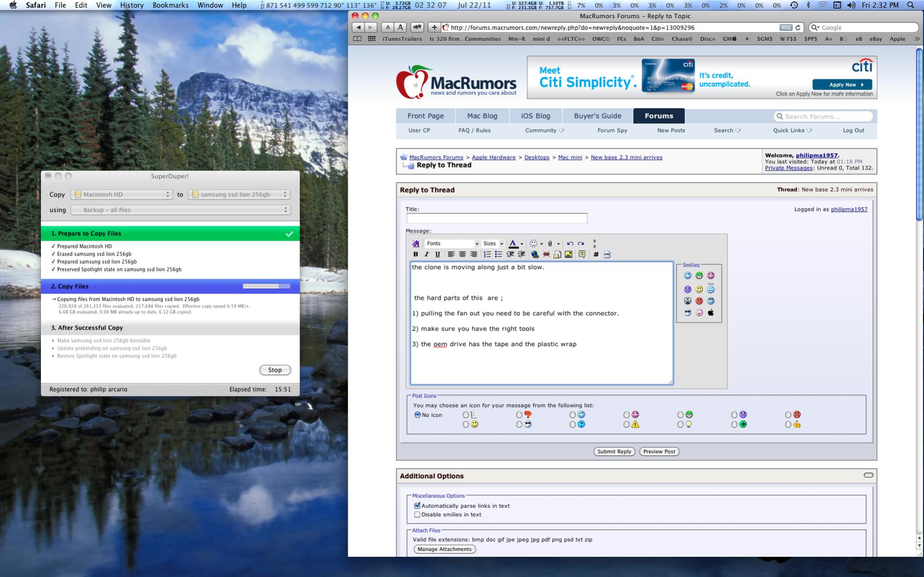Open the Buyer's Guide tab
Screen dimensions: 924x577
click(x=598, y=116)
